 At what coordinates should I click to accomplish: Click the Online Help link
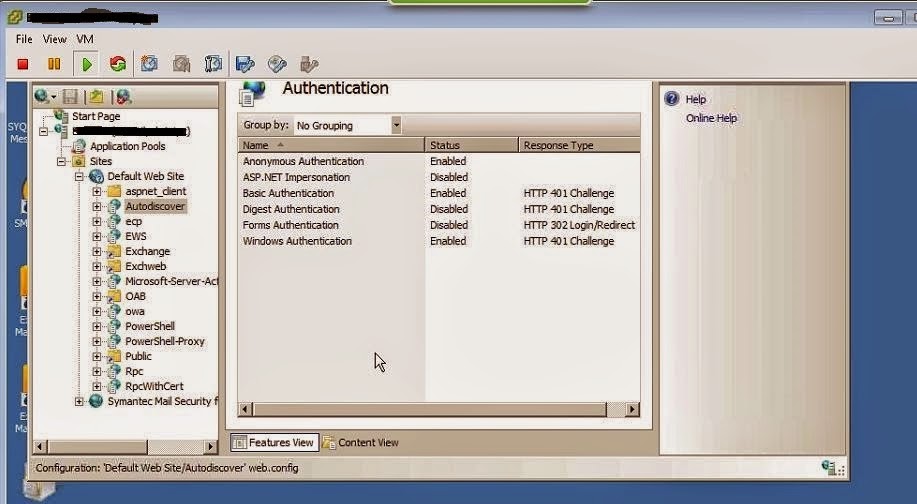click(x=711, y=118)
